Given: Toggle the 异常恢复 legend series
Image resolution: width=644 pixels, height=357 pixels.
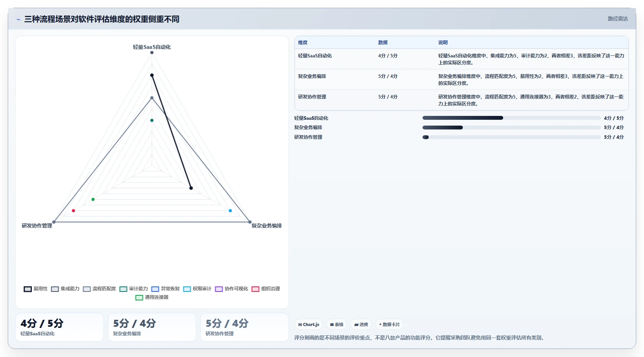Looking at the screenshot, I should tap(166, 289).
